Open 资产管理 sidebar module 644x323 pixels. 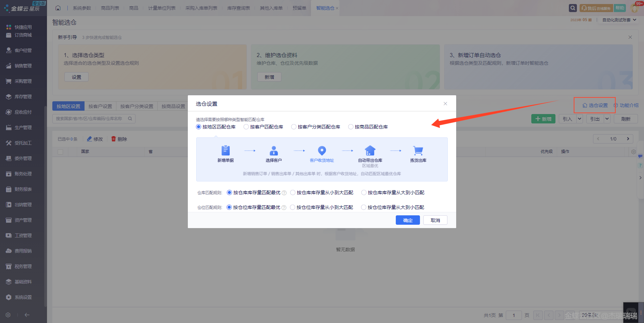[x=19, y=220]
